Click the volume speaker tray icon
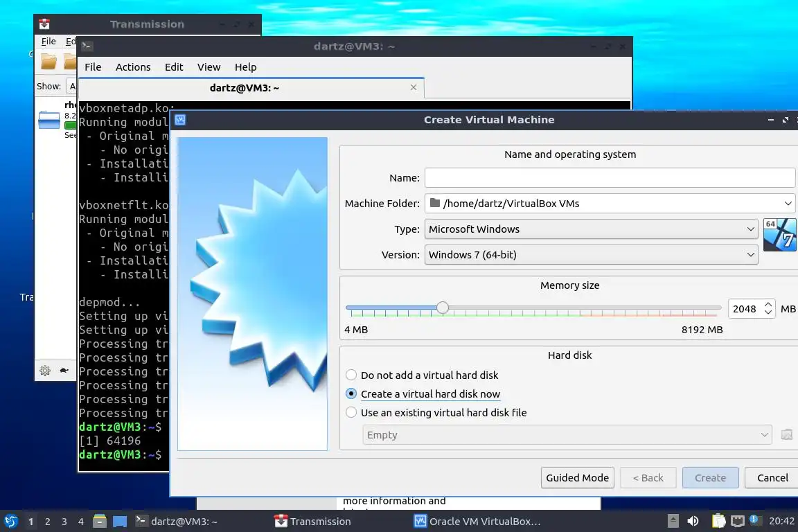 (693, 521)
